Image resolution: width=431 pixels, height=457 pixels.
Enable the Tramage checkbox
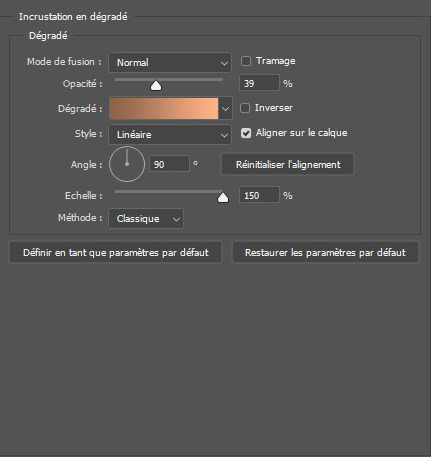pyautogui.click(x=246, y=61)
